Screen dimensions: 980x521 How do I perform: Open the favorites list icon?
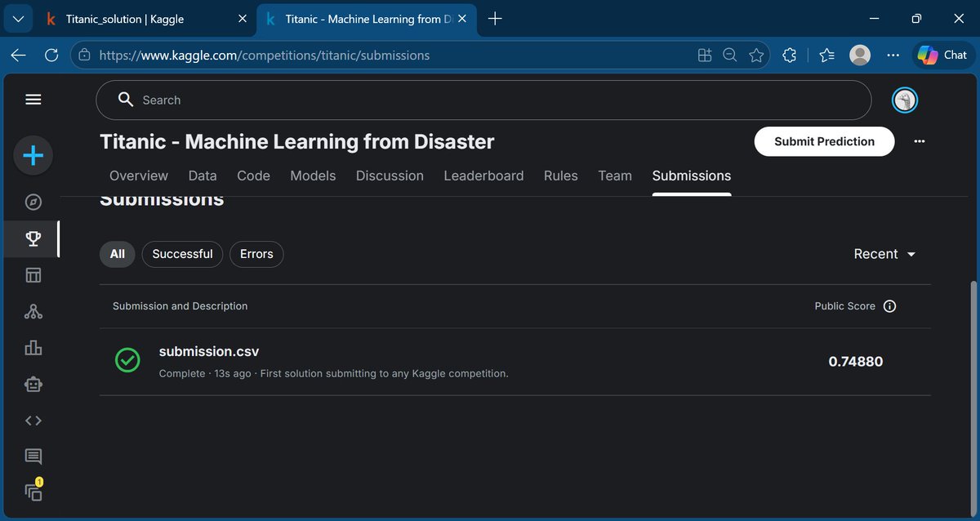click(x=826, y=55)
